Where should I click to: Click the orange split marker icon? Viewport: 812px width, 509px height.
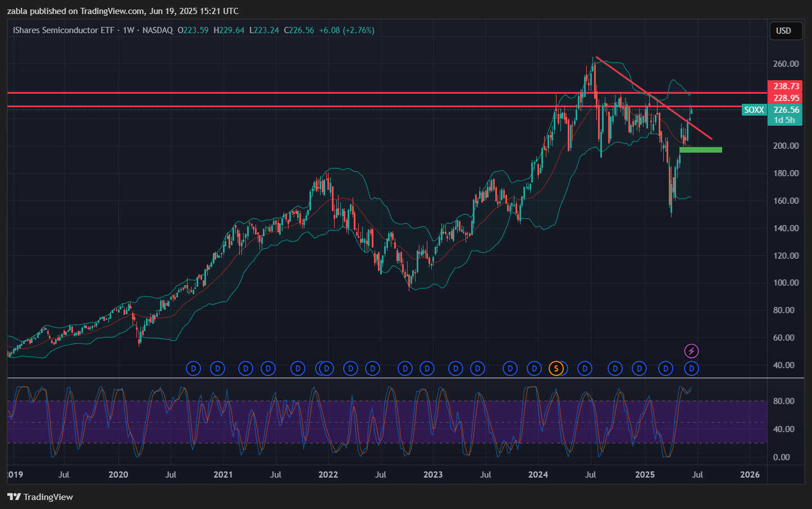click(x=556, y=369)
